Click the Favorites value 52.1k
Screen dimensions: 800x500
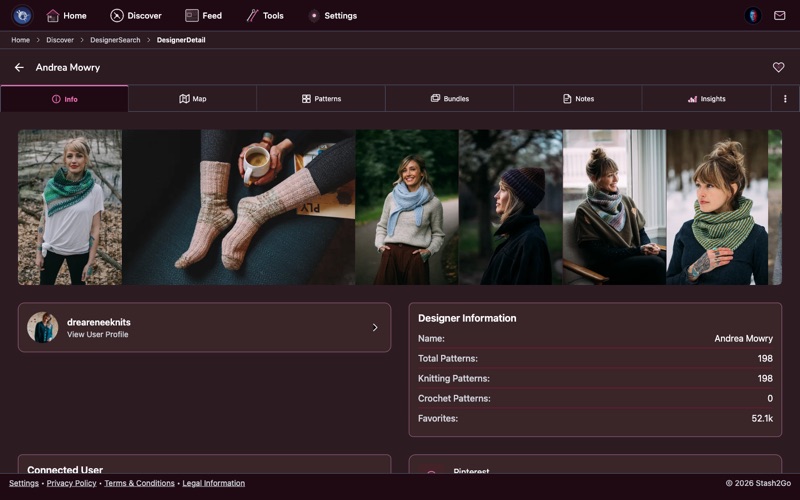pos(762,418)
